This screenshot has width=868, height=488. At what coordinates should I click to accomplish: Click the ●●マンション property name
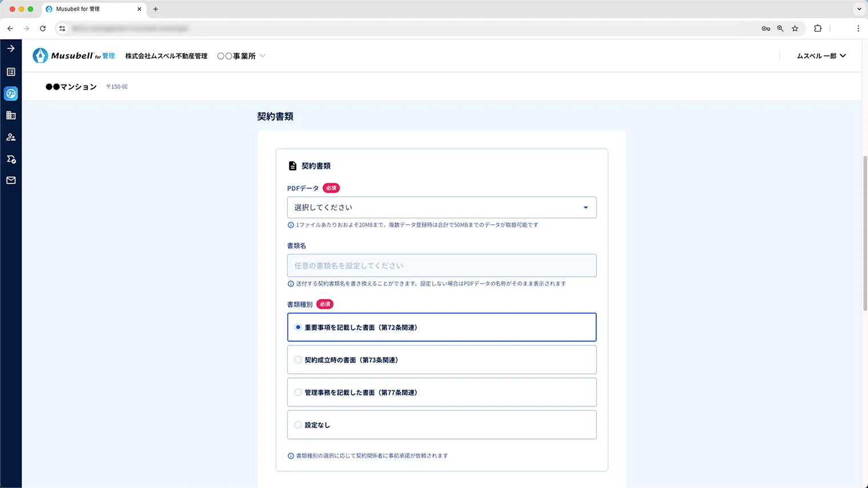(71, 87)
